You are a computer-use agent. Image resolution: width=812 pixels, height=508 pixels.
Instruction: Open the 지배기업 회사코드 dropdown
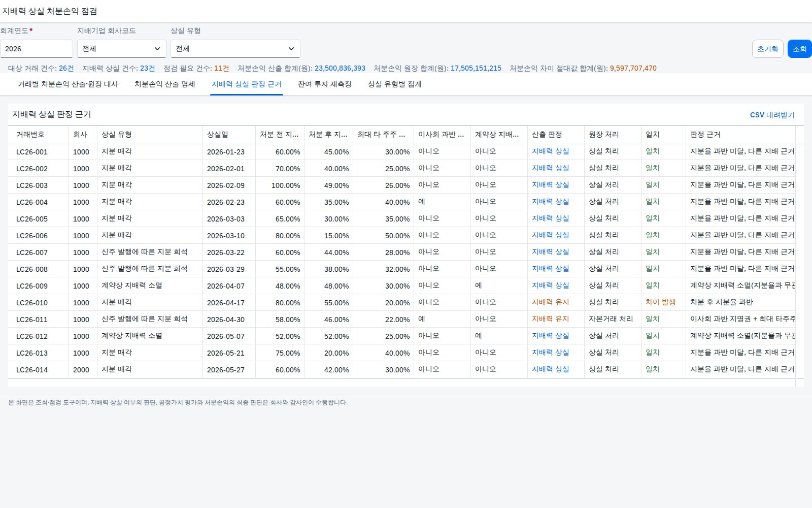122,49
